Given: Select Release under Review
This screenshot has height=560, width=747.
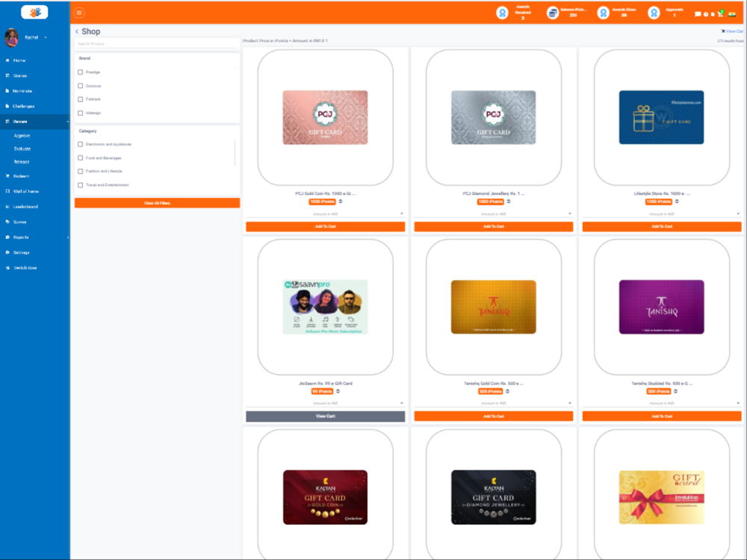Looking at the screenshot, I should point(22,162).
